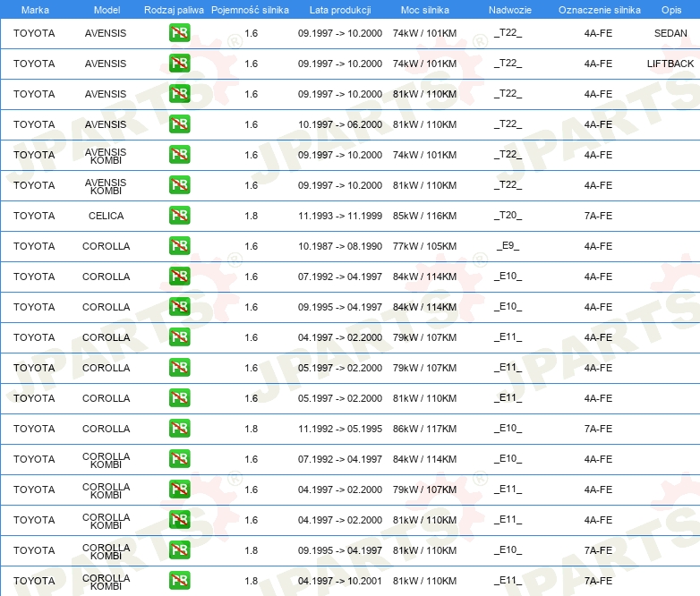
Task: Click the _T20_ body code cell
Action: tap(508, 215)
